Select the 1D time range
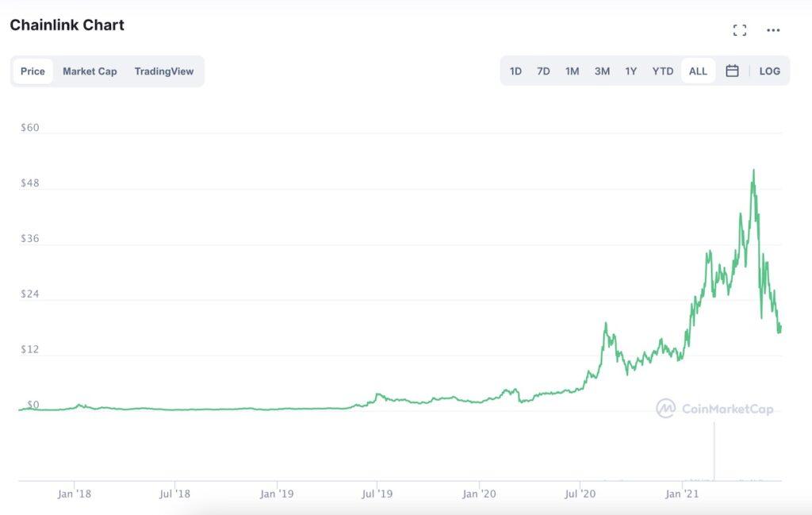 pos(515,71)
